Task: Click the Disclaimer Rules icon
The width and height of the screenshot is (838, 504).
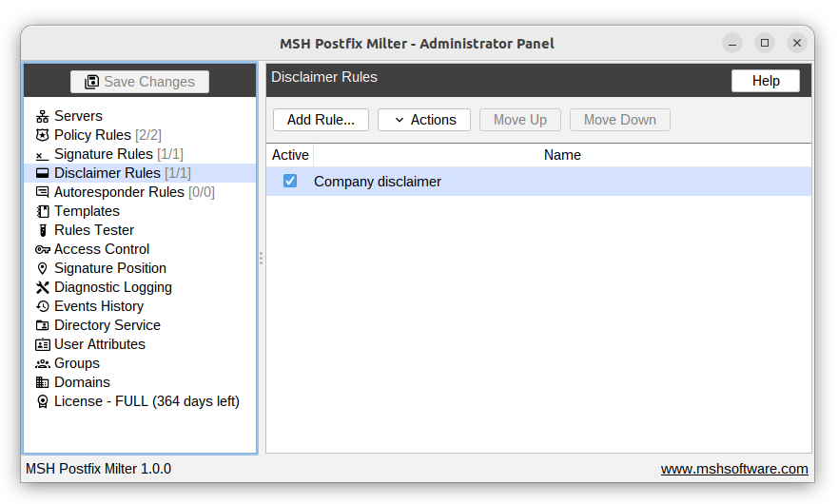Action: (x=42, y=173)
